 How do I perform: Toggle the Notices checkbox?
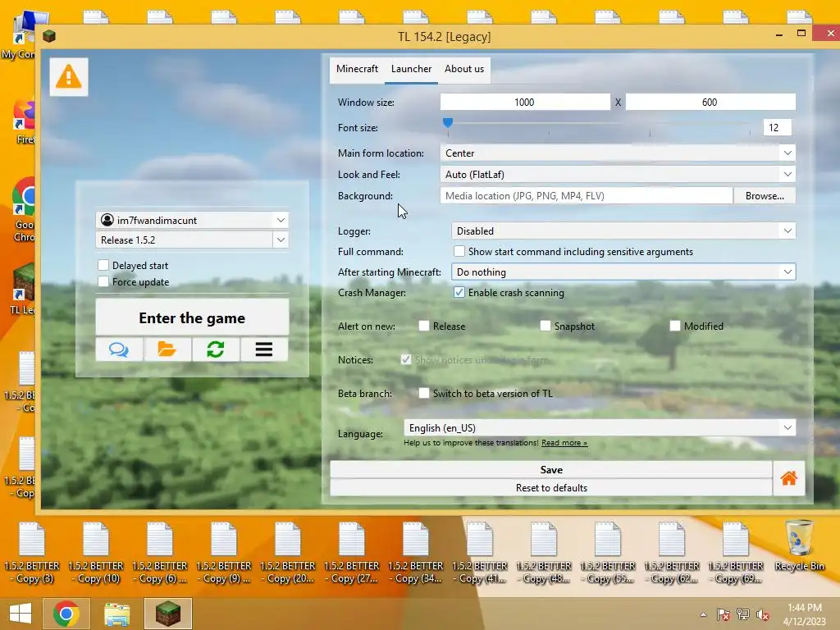[x=406, y=359]
